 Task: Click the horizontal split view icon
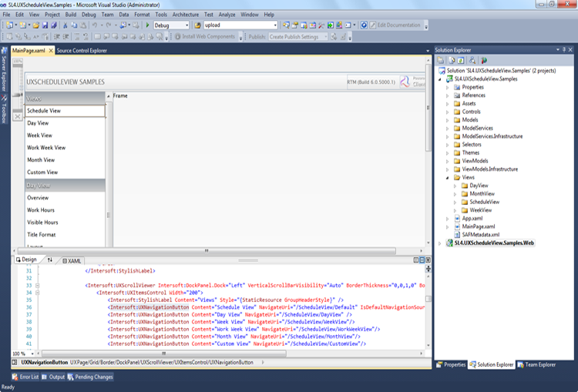click(422, 260)
